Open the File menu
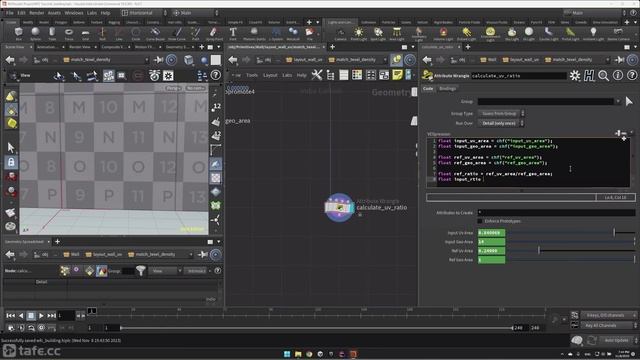The width and height of the screenshot is (640, 360). pos(10,13)
